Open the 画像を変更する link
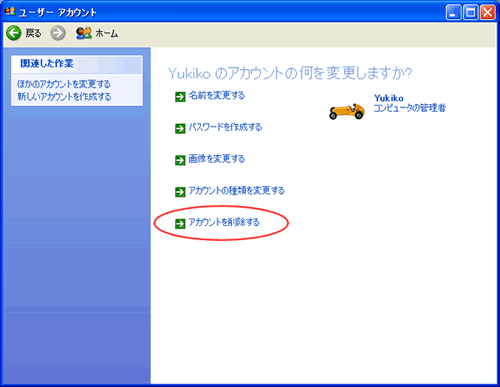 click(217, 159)
